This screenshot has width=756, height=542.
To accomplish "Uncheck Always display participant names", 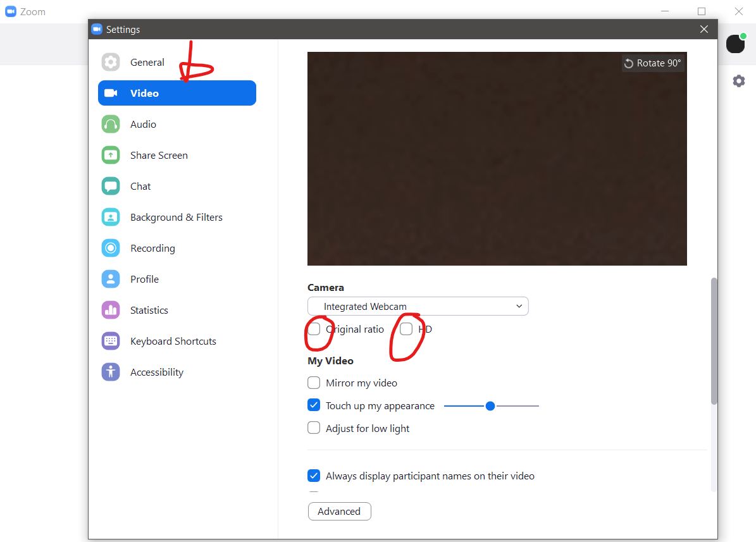I will coord(314,476).
